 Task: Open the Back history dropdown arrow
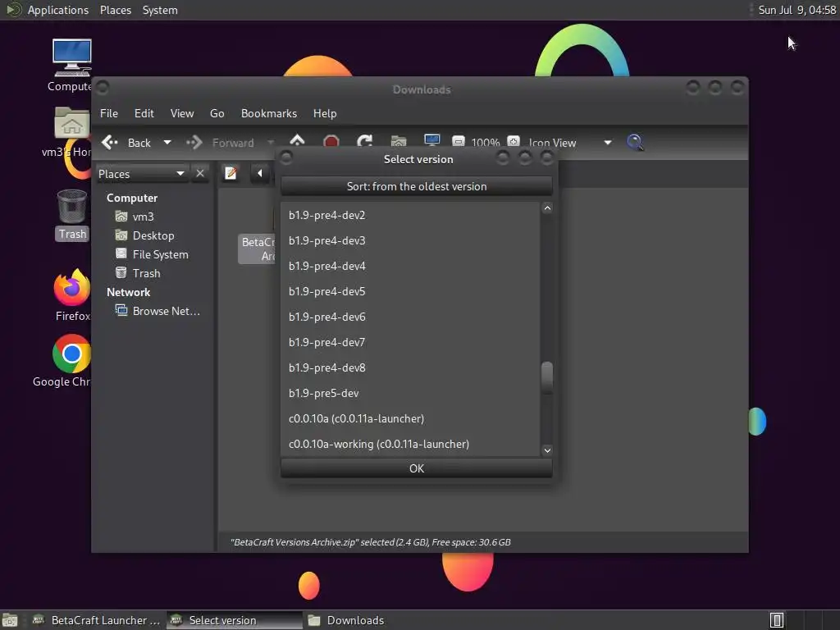tap(167, 143)
